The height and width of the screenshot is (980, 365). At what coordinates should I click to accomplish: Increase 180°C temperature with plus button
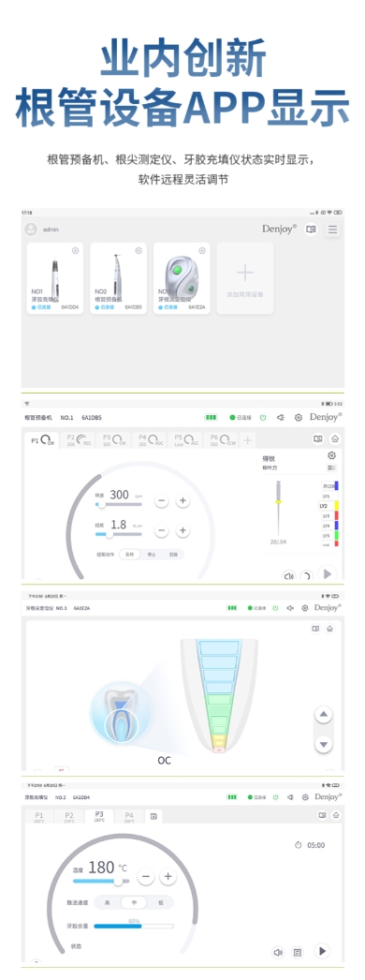[x=168, y=876]
